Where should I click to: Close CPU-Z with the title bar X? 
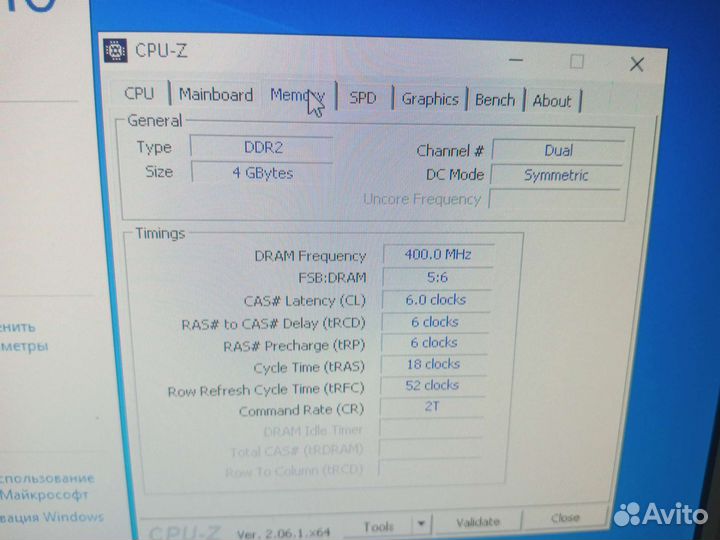point(637,65)
